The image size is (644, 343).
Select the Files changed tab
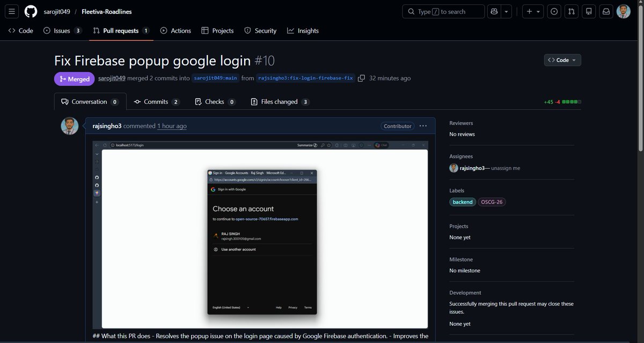[280, 101]
